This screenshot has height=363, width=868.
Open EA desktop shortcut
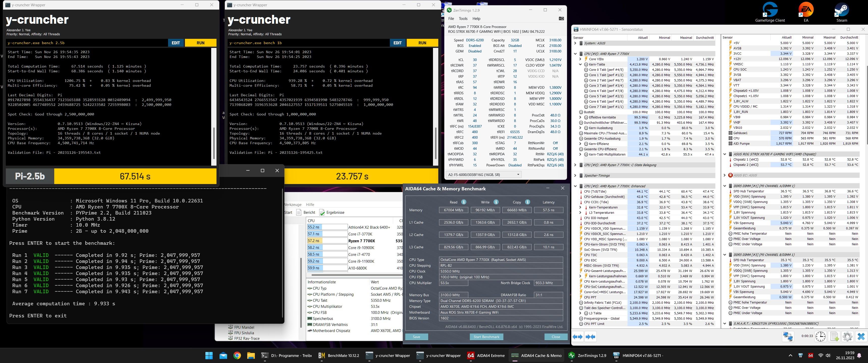[806, 12]
